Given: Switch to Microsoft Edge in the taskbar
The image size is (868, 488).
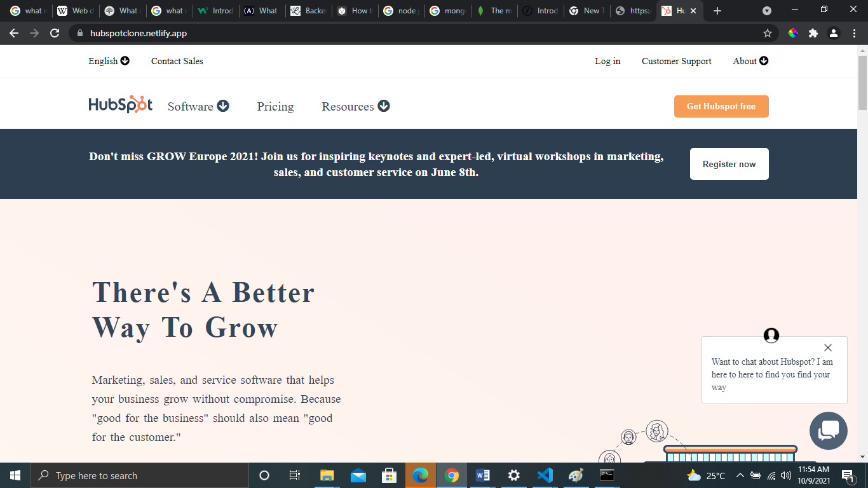Looking at the screenshot, I should click(421, 475).
